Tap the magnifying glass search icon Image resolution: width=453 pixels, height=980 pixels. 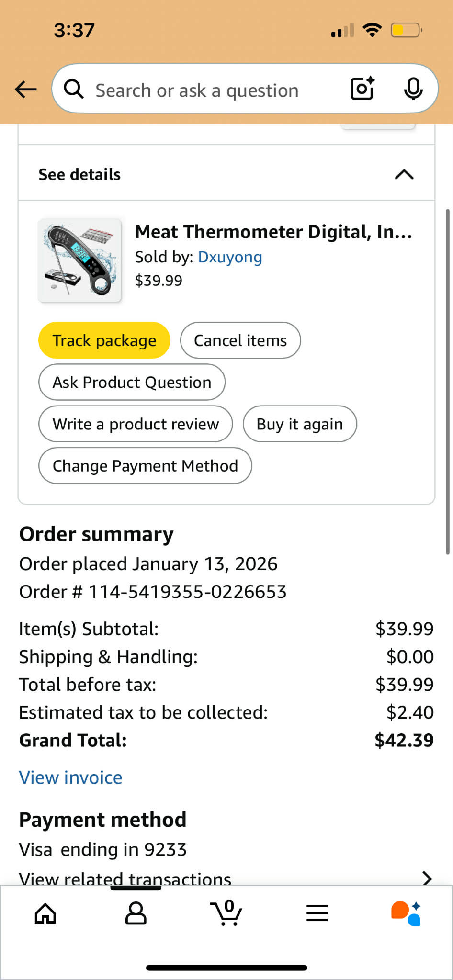tap(74, 89)
